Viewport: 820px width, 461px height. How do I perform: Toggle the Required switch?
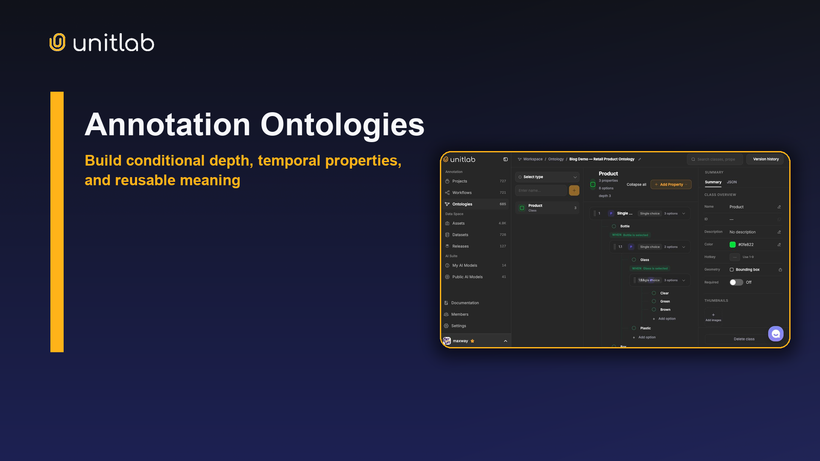(x=736, y=282)
